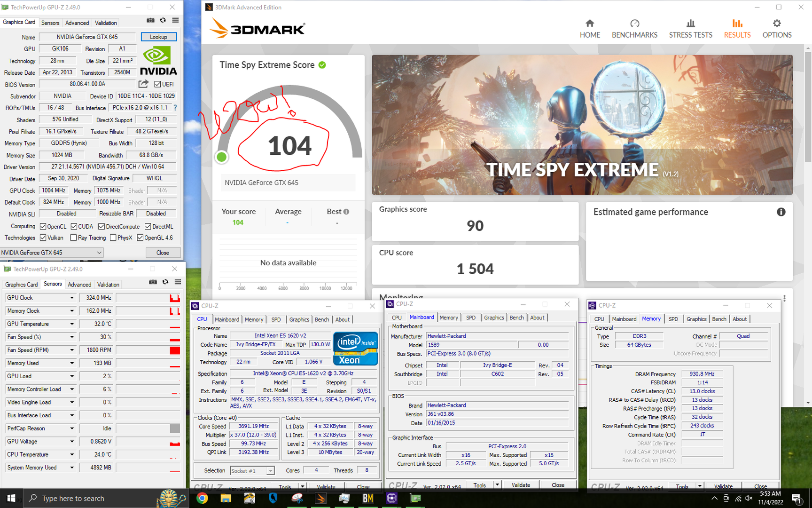Open the Graphics tab in CPU-Z Memory window
This screenshot has height=508, width=812.
point(696,319)
